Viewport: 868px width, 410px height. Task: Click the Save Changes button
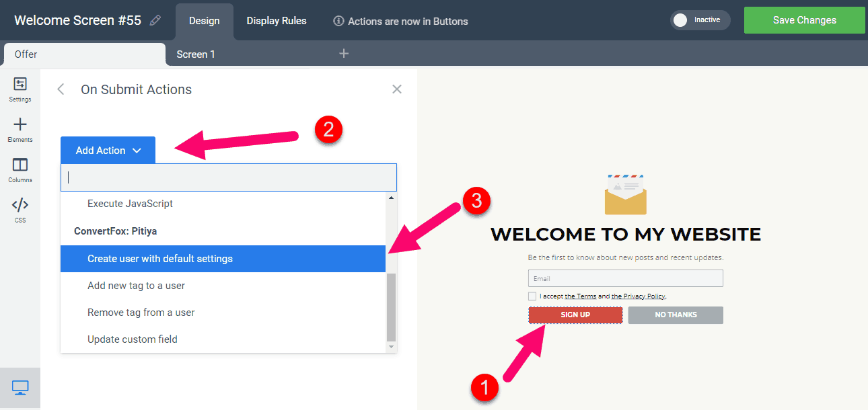805,20
